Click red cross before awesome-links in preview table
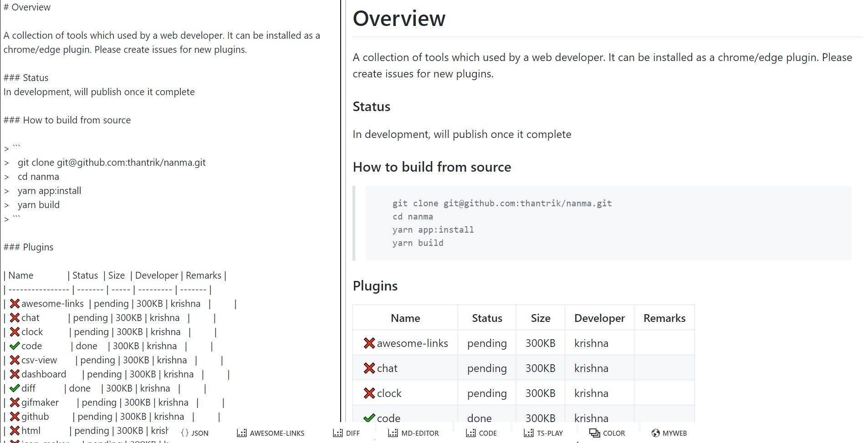This screenshot has width=868, height=443. click(x=369, y=343)
